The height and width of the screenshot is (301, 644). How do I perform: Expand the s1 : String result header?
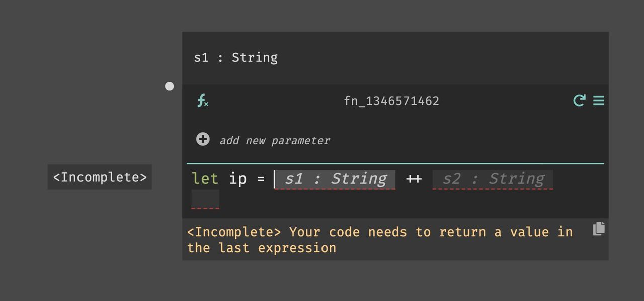[236, 57]
